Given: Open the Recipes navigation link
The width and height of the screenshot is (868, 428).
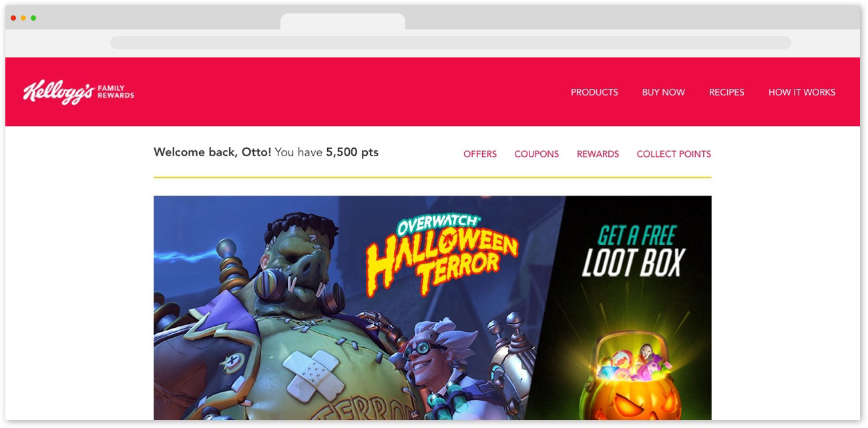Looking at the screenshot, I should 726,92.
